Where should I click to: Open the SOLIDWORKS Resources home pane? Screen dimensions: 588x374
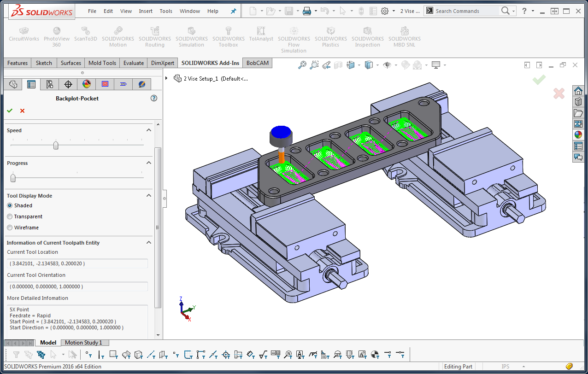[578, 91]
